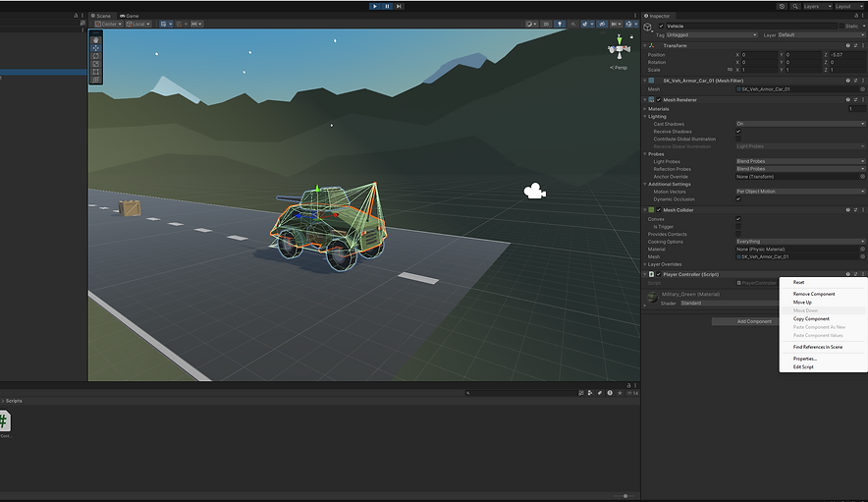Toggle the Receive Shadows checkbox
The image size is (868, 502).
click(738, 132)
